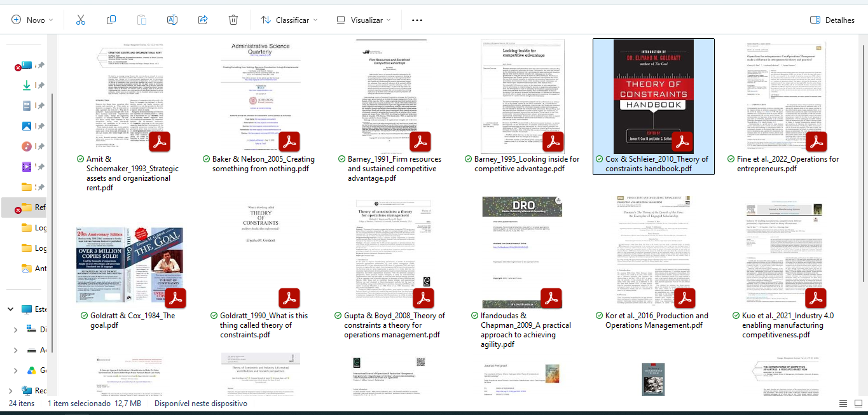The image size is (868, 415).
Task: Select Fine et al. 2022 PDF thumbnail
Action: click(785, 95)
